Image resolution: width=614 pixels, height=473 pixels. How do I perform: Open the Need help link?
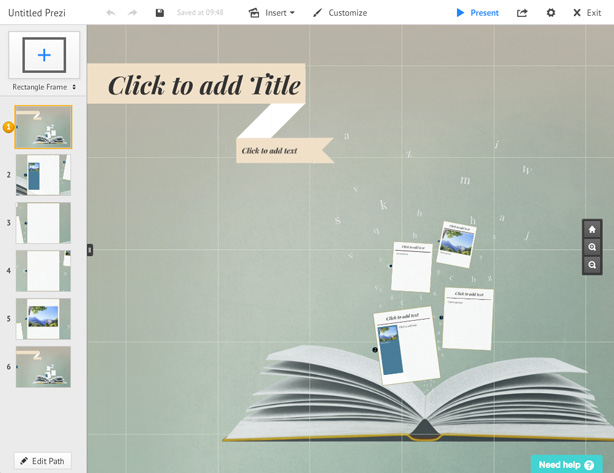566,464
